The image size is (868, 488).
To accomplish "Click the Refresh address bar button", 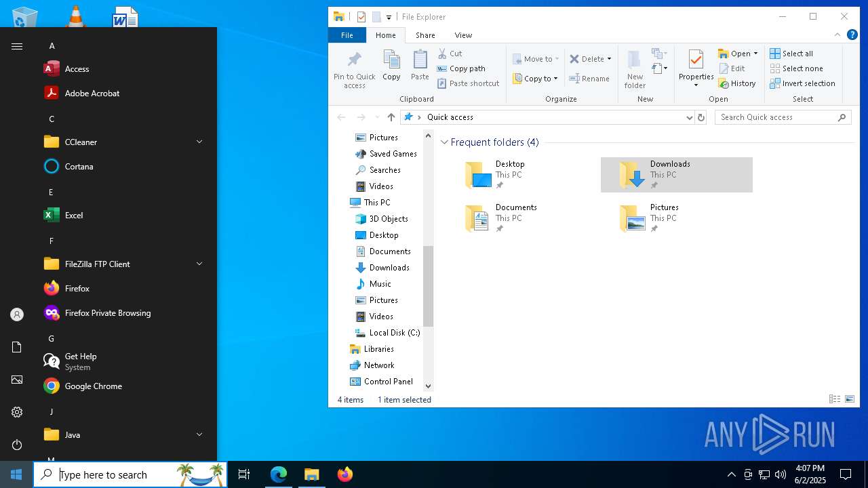I will 701,117.
